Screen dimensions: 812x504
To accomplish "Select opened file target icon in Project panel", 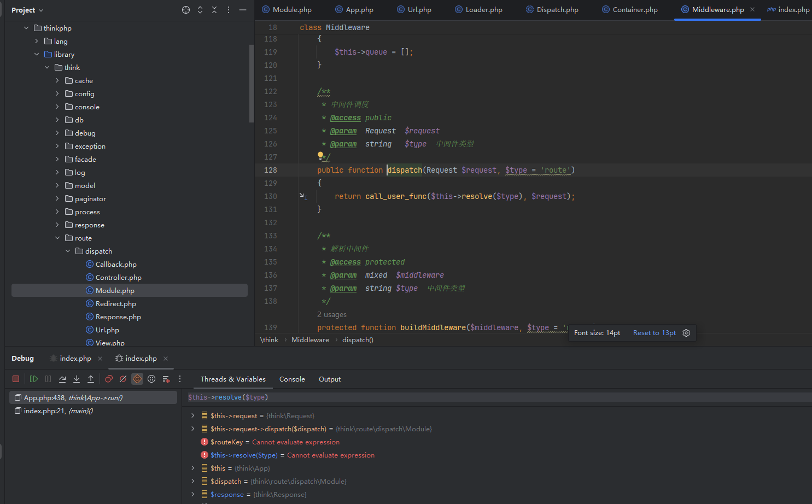I will click(x=186, y=10).
